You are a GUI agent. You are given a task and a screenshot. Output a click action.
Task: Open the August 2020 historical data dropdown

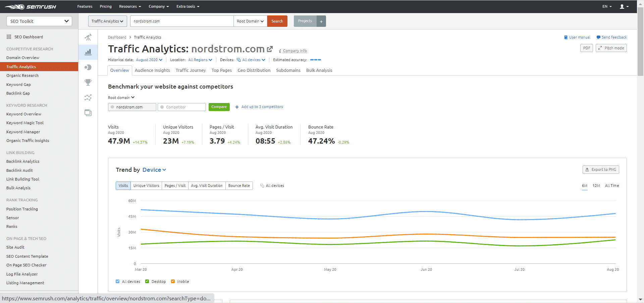[149, 60]
